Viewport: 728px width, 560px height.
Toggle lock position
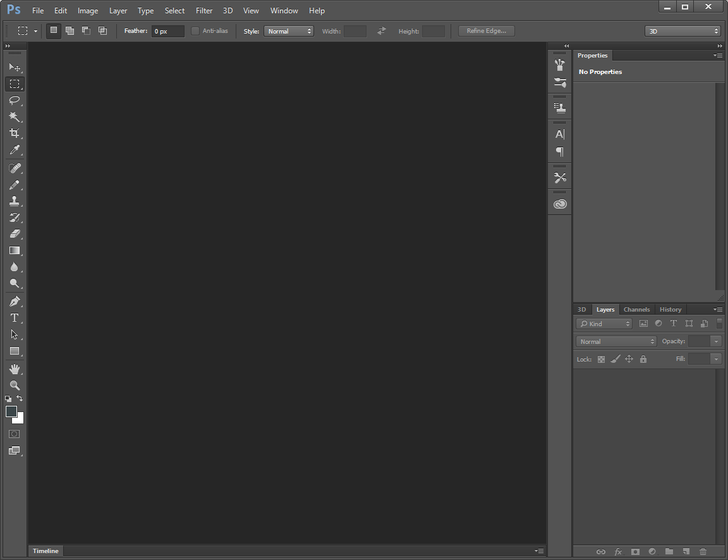(629, 359)
